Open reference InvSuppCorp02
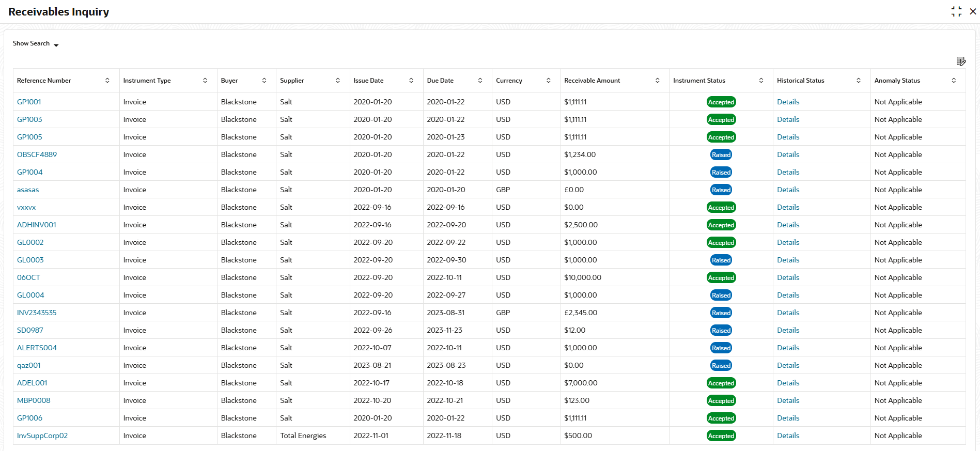Image resolution: width=980 pixels, height=451 pixels. 42,436
